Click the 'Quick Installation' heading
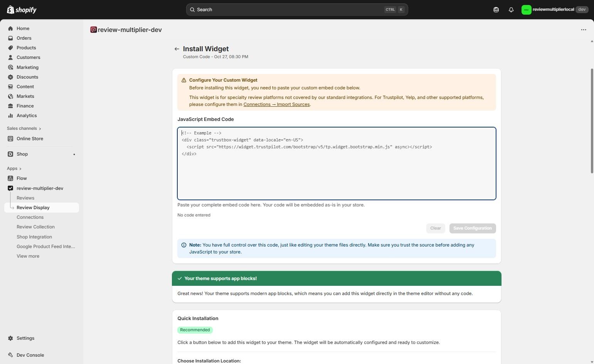 (x=198, y=319)
